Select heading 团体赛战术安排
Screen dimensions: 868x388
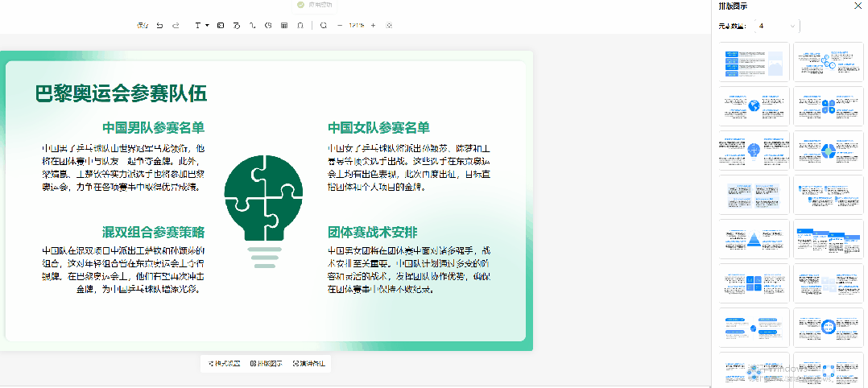pos(373,231)
